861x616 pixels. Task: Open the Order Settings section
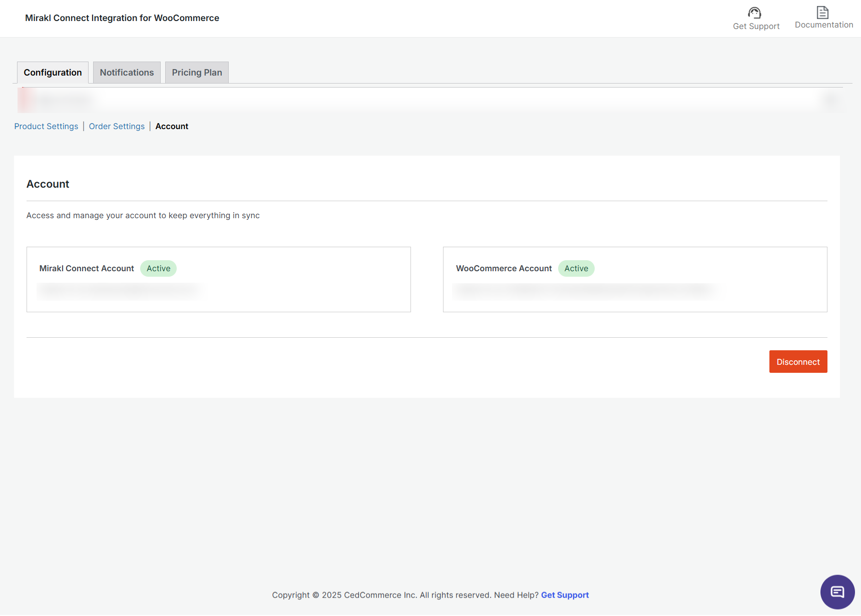click(x=117, y=126)
